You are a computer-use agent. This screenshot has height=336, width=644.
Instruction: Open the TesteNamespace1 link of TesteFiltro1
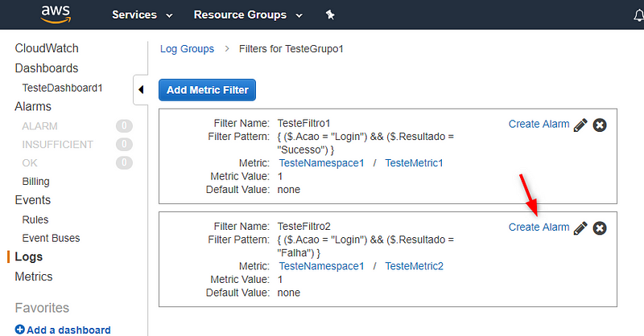click(321, 163)
